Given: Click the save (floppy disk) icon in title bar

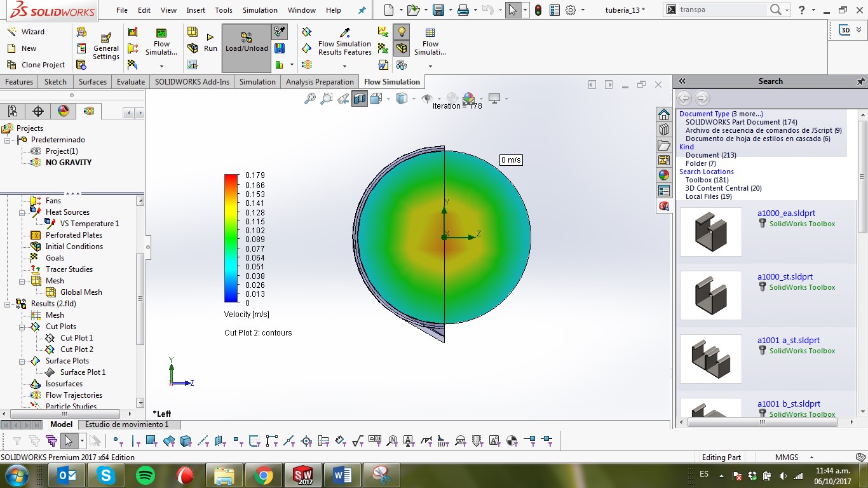Looking at the screenshot, I should click(438, 10).
